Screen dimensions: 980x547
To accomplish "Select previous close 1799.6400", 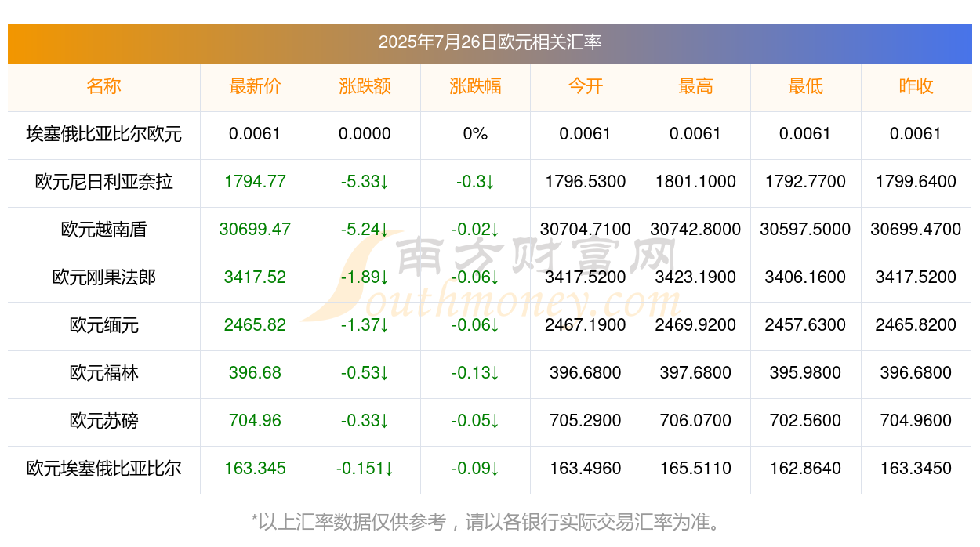I will pyautogui.click(x=916, y=182).
